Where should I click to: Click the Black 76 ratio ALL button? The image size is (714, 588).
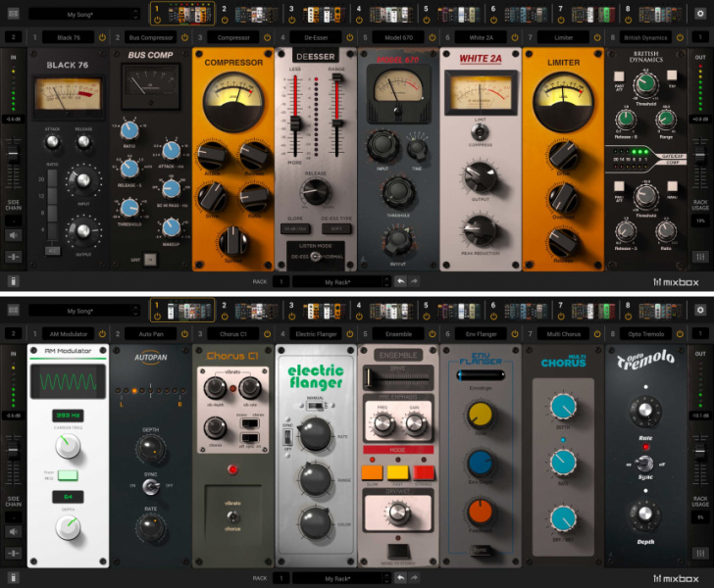[x=52, y=251]
